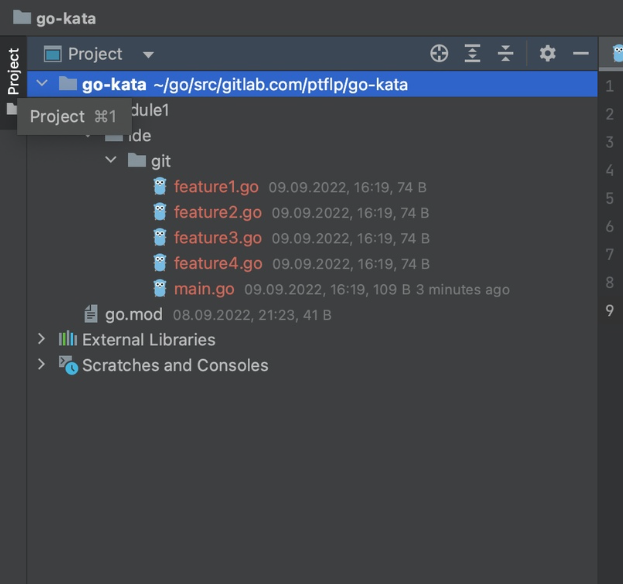Screen dimensions: 623x585
Task: Click the Go gopher icon beside feature1.go
Action: pyautogui.click(x=160, y=186)
